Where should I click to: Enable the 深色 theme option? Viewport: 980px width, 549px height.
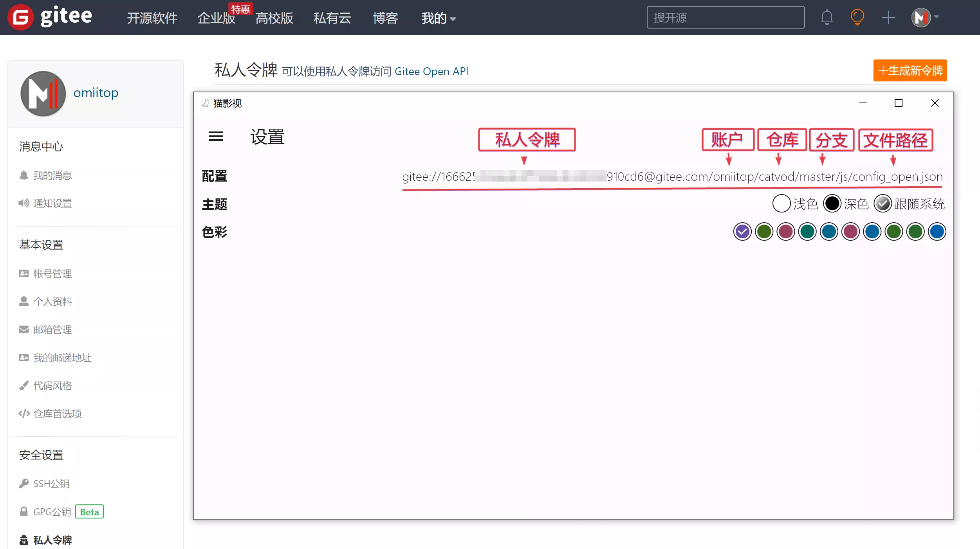click(x=833, y=203)
